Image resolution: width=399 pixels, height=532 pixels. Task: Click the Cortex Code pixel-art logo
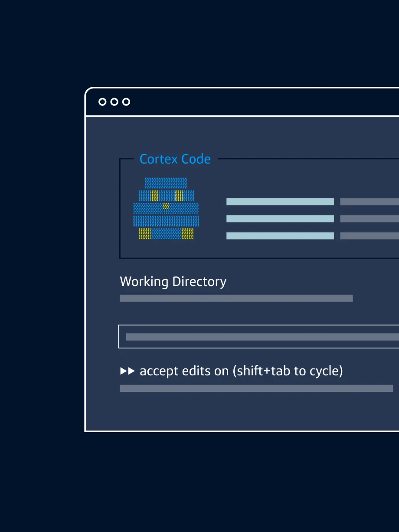[166, 208]
